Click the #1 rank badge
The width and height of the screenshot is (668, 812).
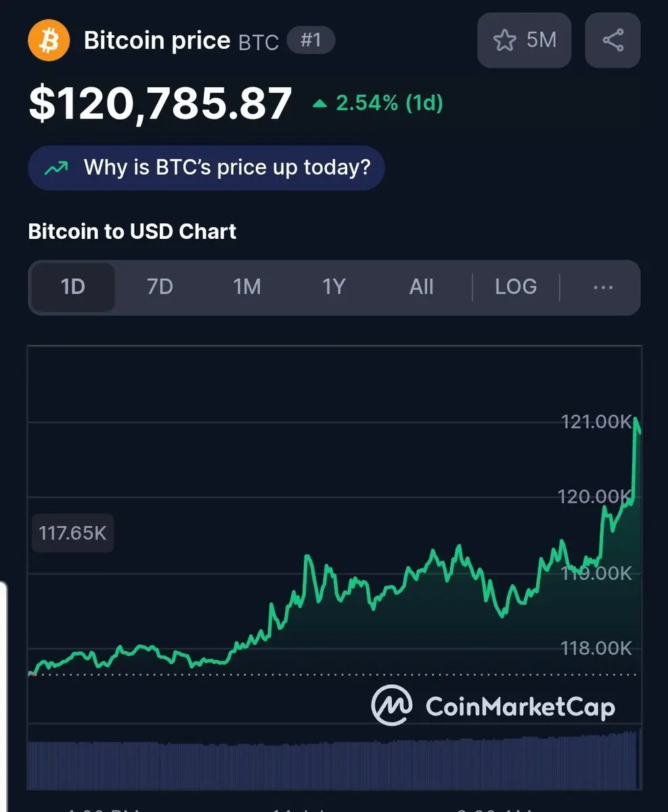tap(311, 40)
